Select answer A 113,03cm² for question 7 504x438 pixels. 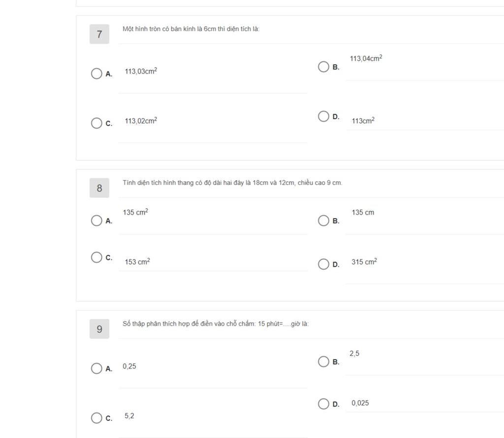pyautogui.click(x=96, y=74)
